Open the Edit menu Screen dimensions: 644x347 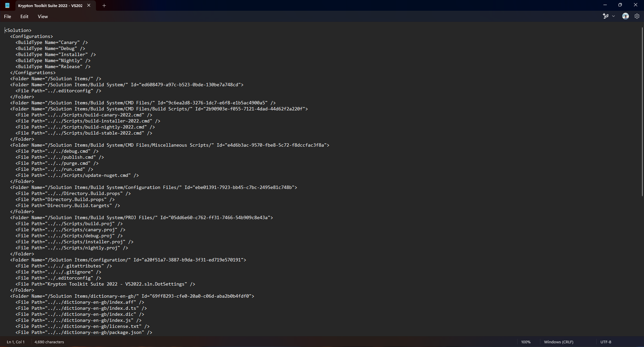[x=24, y=16]
